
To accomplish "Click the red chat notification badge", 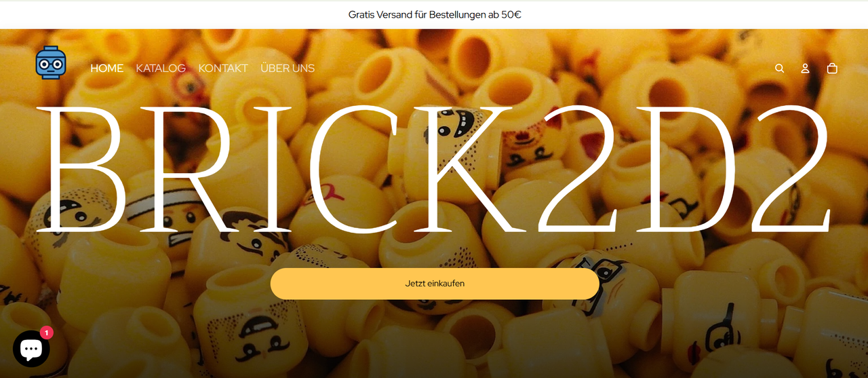I will [46, 333].
